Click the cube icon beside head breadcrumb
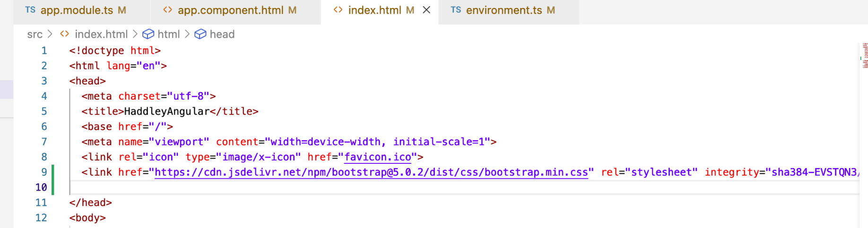This screenshot has width=868, height=228. (x=200, y=34)
